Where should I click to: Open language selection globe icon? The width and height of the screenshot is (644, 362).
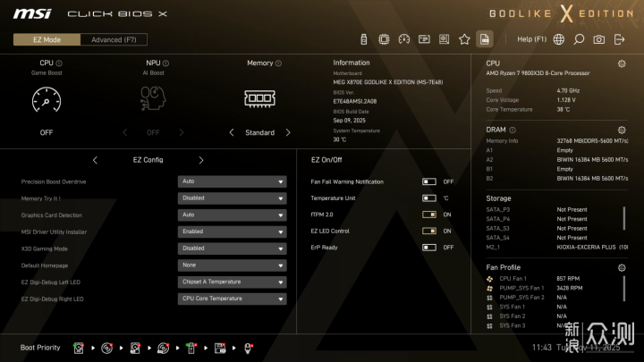tap(558, 39)
